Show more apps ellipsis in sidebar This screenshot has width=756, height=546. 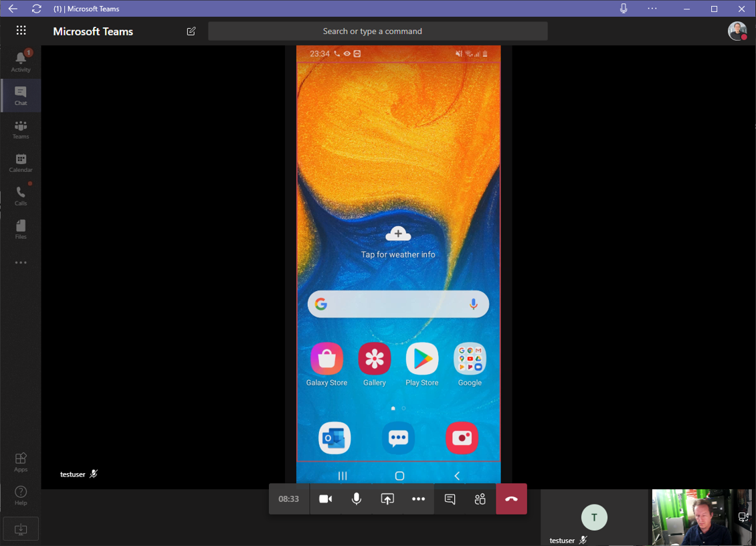tap(21, 263)
